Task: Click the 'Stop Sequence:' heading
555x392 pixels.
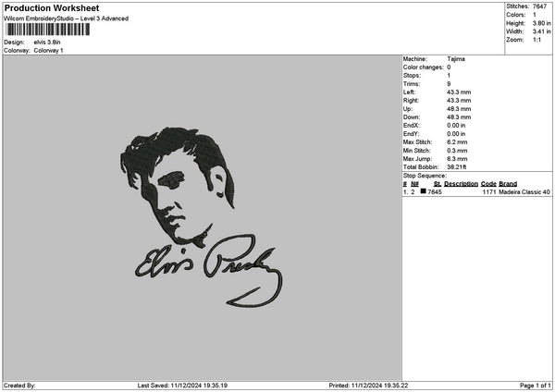Action: point(425,176)
